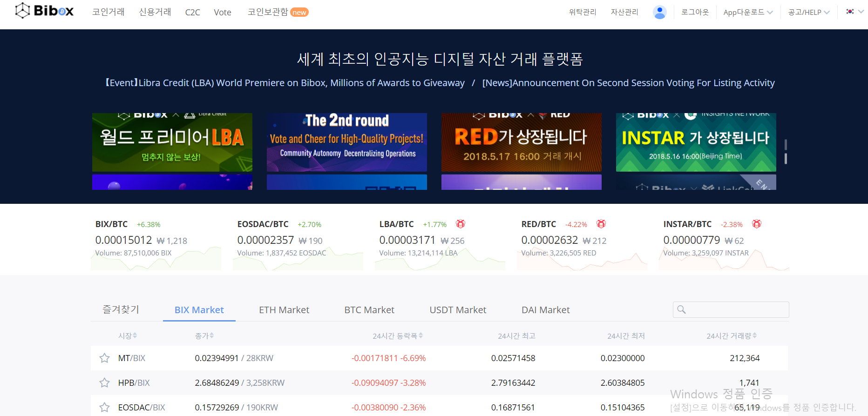Open the LBA/BTC ticker card
This screenshot has height=416, width=868.
click(440, 245)
